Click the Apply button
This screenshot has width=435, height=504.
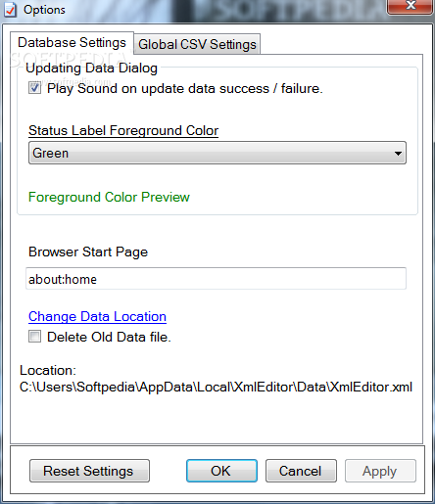380,471
